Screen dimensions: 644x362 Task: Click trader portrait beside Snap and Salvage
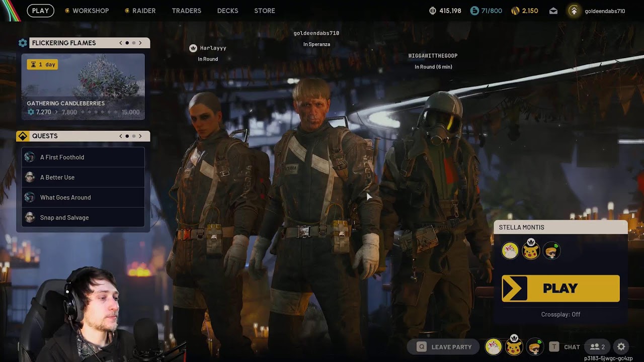30,217
